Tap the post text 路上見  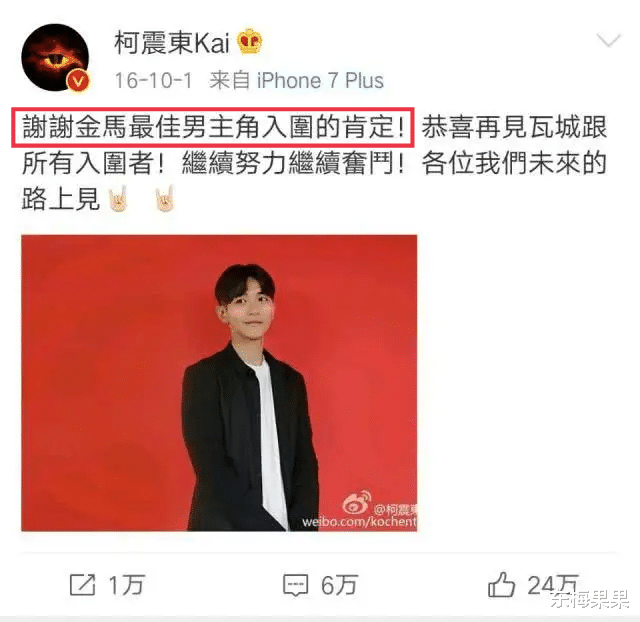pyautogui.click(x=61, y=200)
